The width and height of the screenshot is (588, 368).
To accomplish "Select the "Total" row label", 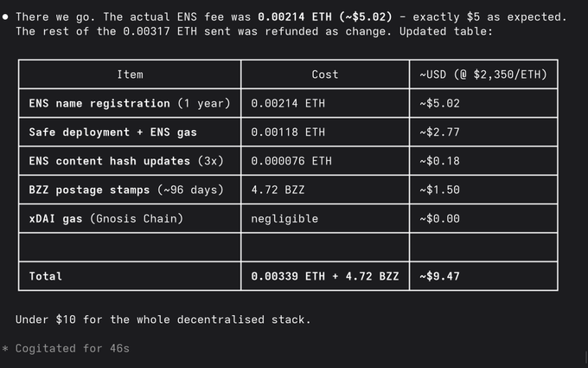I will [45, 276].
